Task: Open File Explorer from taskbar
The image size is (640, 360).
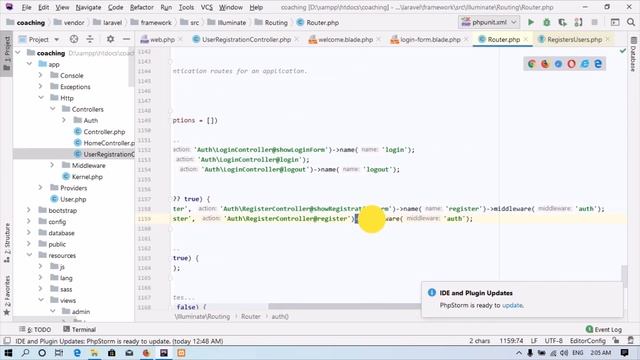Action: click(x=94, y=353)
